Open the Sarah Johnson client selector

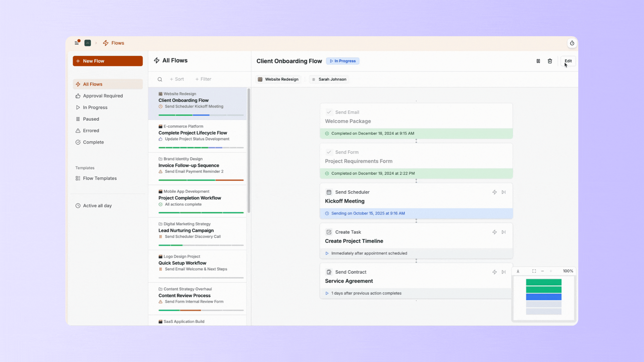[329, 79]
